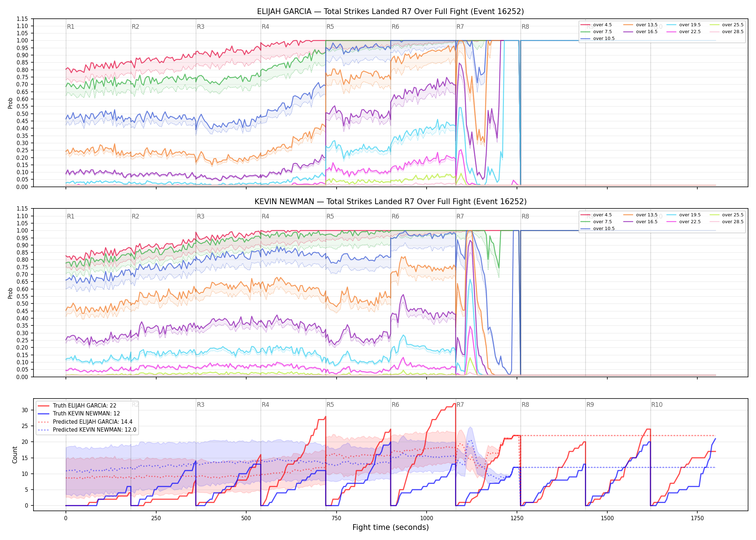Click the Elijah Garcia chart title

pos(390,12)
